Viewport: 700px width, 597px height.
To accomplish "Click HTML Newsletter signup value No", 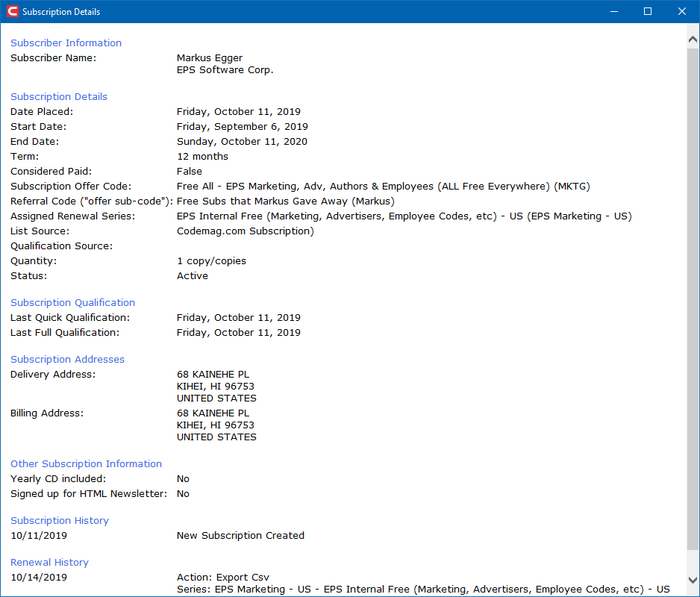I will pos(183,494).
